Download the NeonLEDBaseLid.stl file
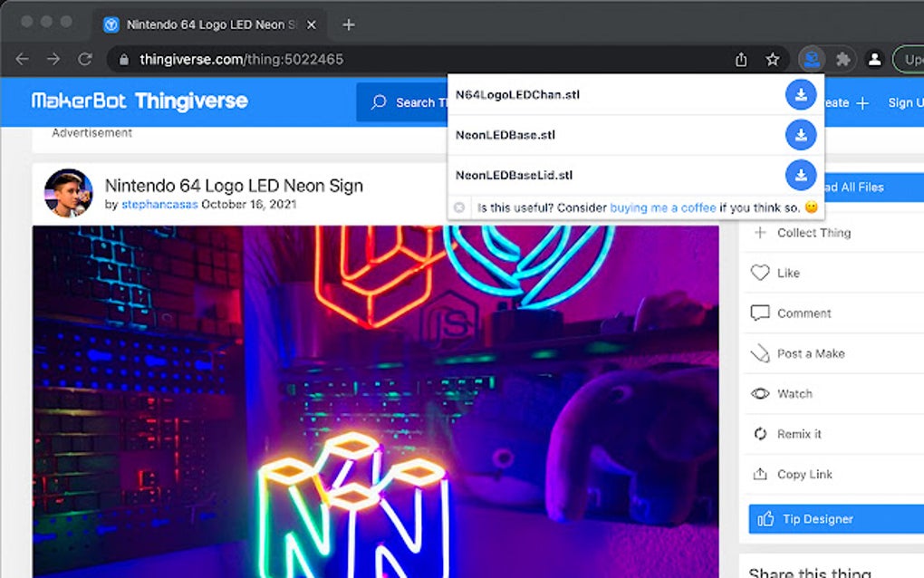 pyautogui.click(x=801, y=174)
